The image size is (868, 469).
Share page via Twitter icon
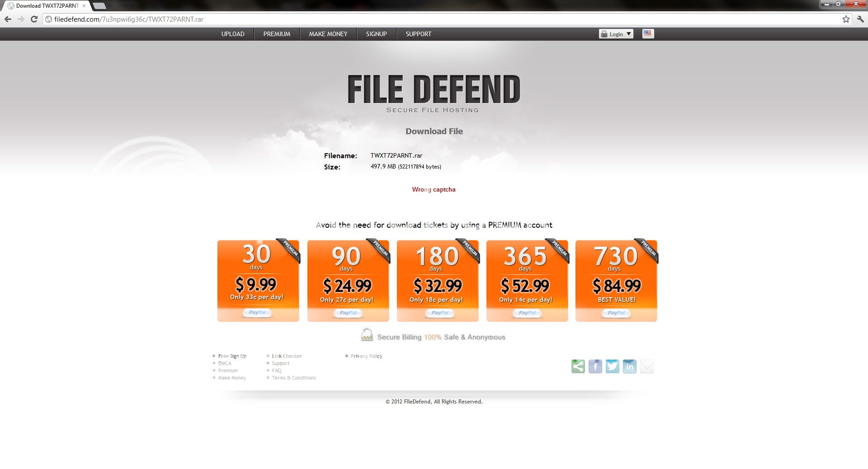point(612,366)
